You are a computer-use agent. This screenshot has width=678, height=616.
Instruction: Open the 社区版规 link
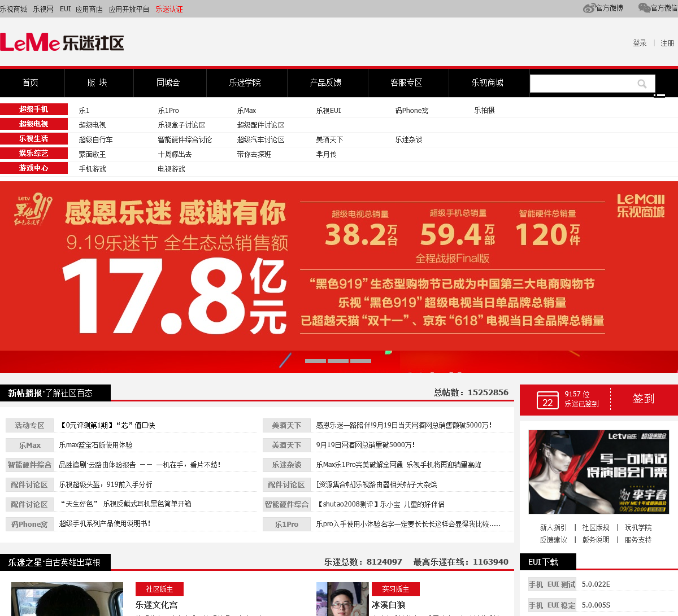click(x=596, y=528)
